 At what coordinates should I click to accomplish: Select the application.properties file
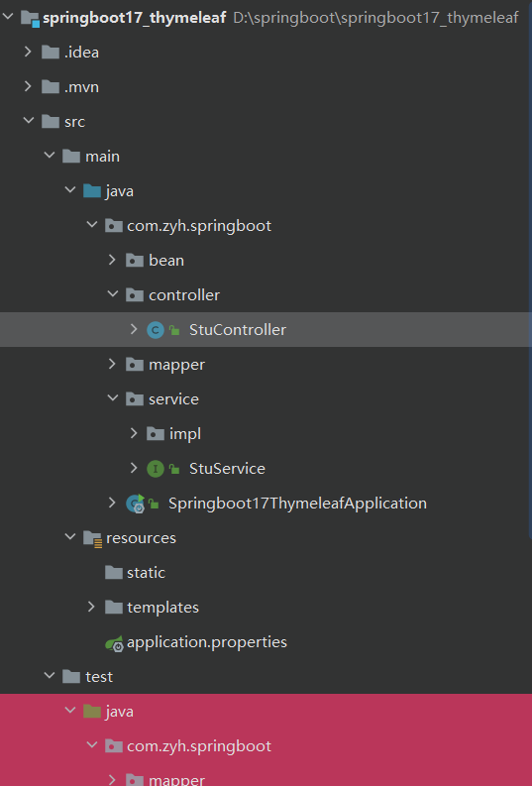(207, 642)
